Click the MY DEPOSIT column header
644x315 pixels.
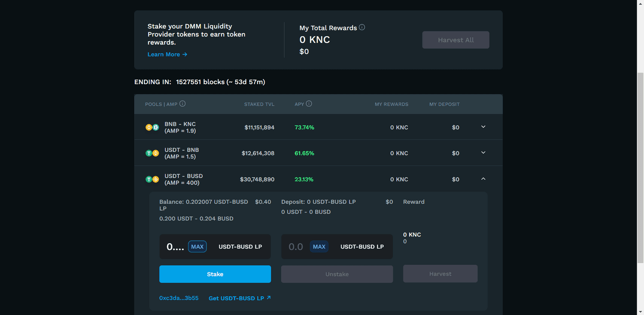(x=444, y=104)
